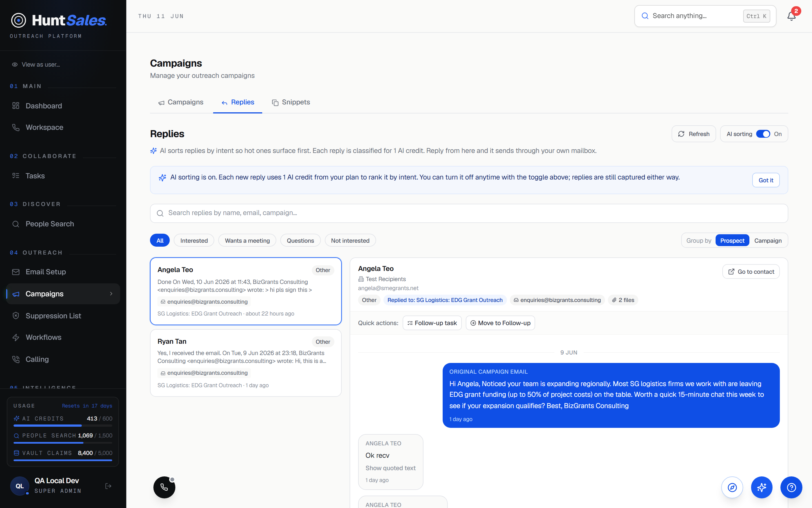Filter replies by Not interested
Screen dimensions: 812x508
(x=350, y=240)
